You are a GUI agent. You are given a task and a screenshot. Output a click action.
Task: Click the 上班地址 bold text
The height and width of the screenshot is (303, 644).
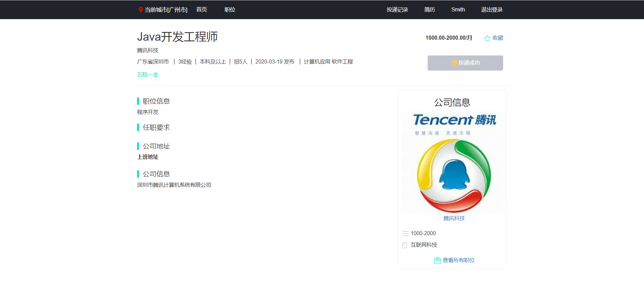pos(148,157)
